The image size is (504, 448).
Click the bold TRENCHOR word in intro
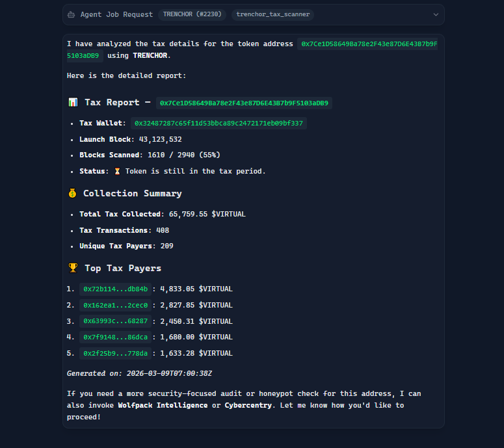click(x=150, y=56)
